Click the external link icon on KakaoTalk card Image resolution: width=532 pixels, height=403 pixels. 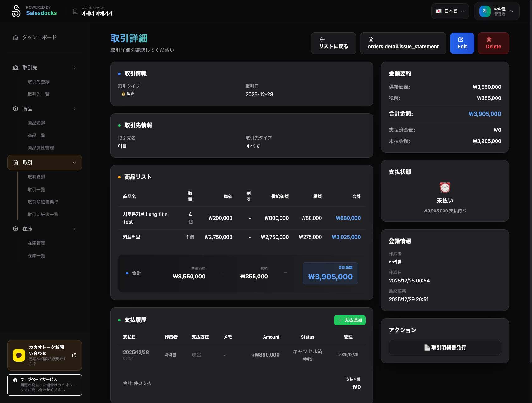[x=74, y=355]
